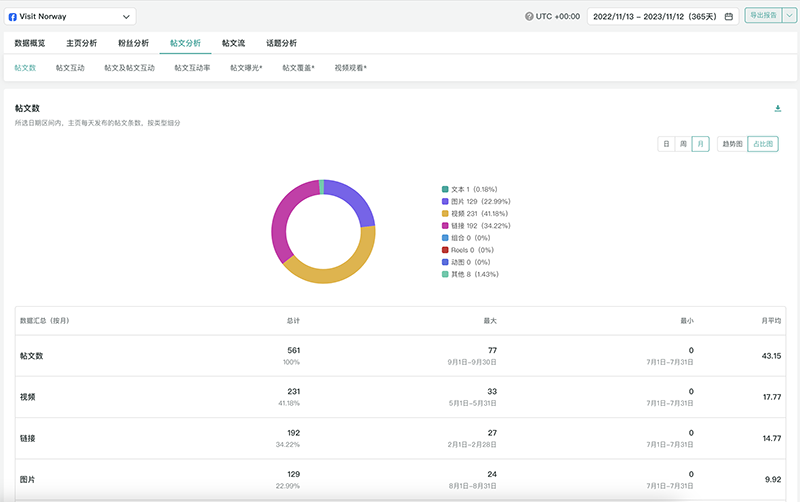
Task: Switch to 趋势图 trend chart view
Action: pos(732,144)
